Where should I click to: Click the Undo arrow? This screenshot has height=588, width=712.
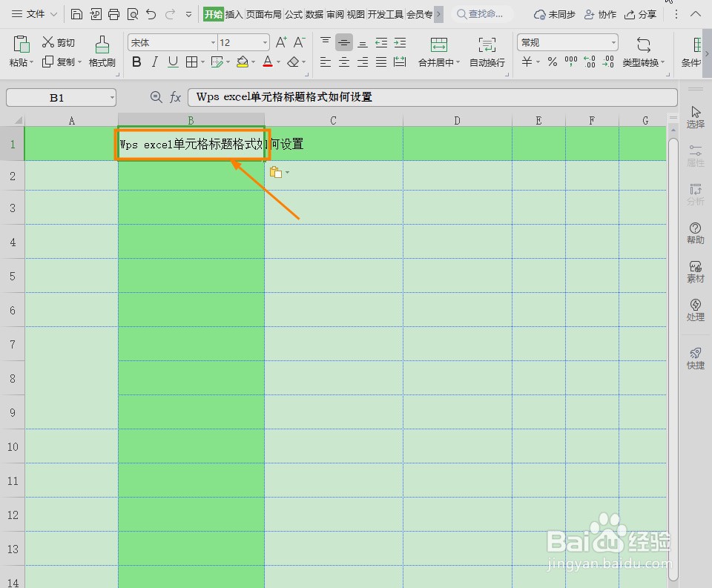tap(151, 15)
